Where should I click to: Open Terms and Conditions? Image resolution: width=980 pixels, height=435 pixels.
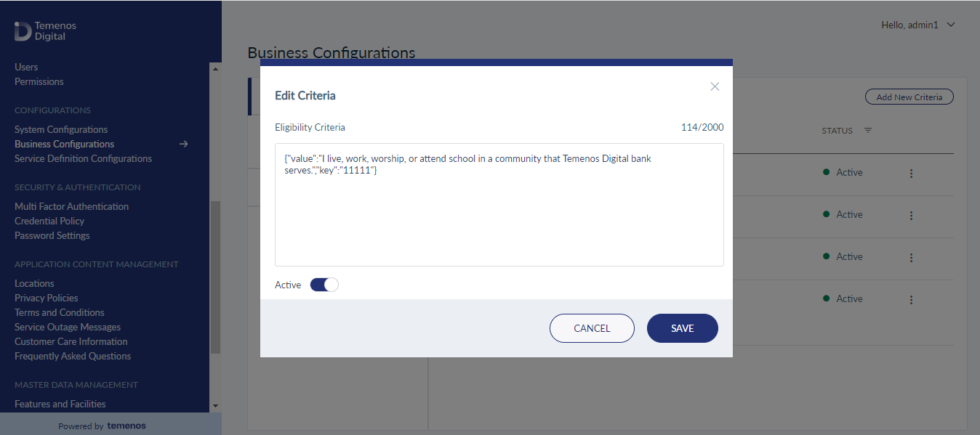60,312
